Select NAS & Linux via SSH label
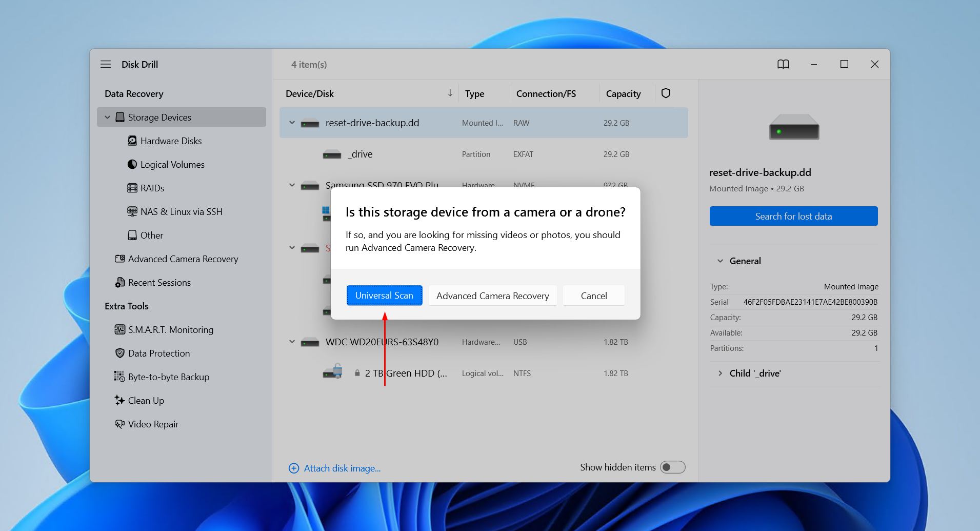This screenshot has width=980, height=531. [x=182, y=211]
